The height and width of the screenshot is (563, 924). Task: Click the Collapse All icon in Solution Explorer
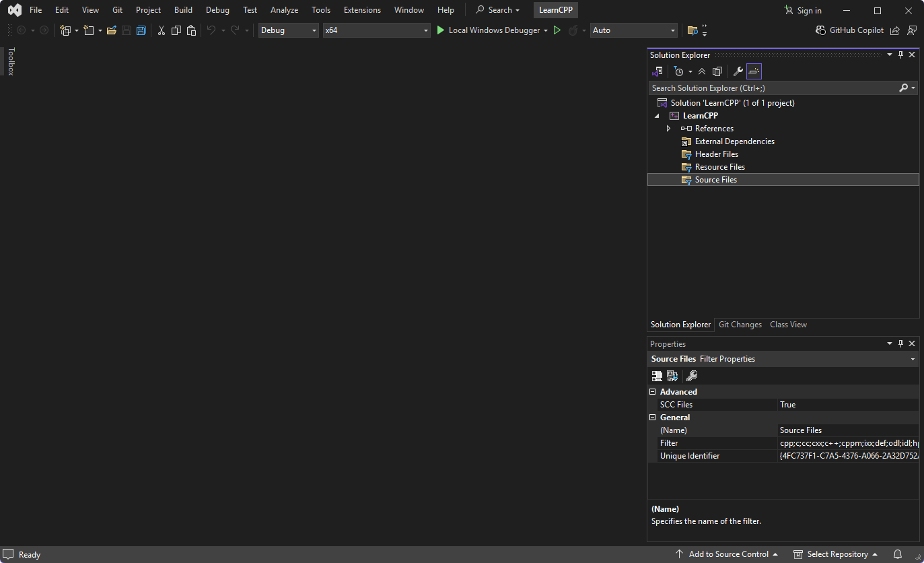[702, 71]
